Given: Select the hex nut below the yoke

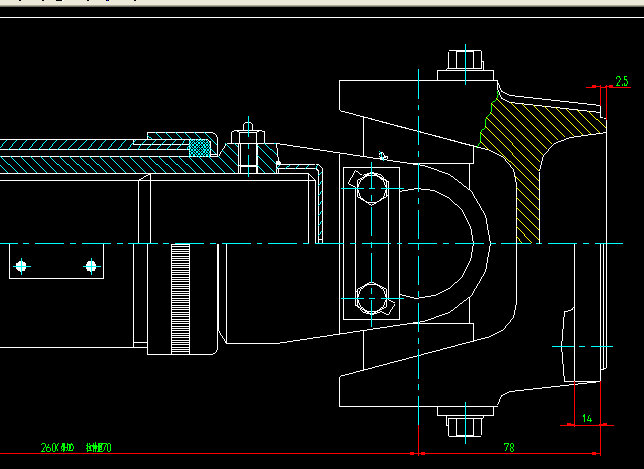Looking at the screenshot, I should [x=462, y=426].
